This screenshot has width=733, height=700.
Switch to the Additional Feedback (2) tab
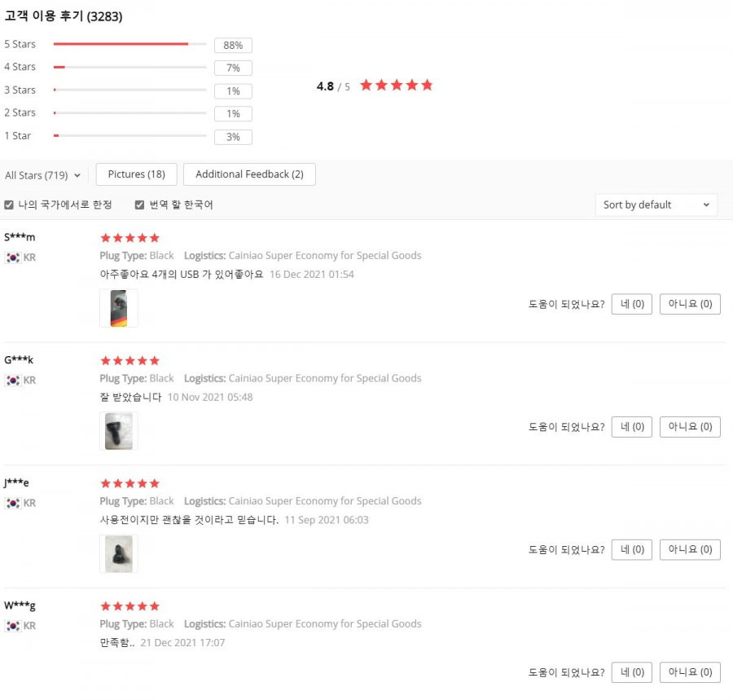click(x=249, y=174)
